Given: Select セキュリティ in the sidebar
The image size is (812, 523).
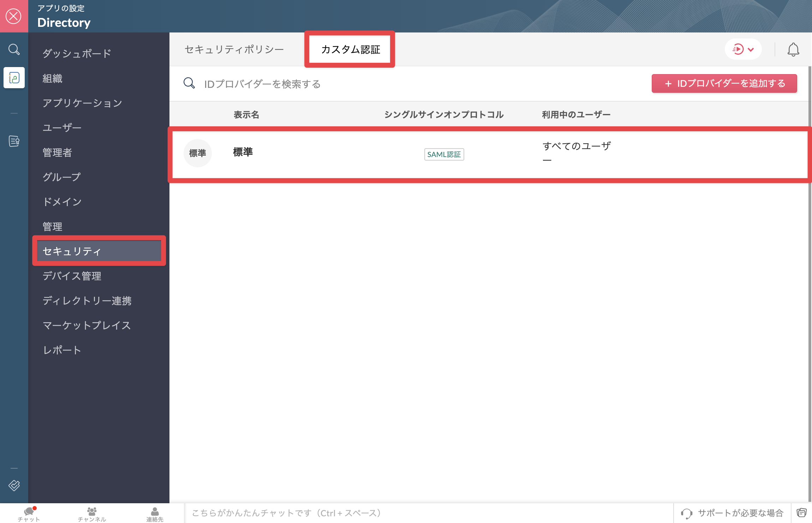Looking at the screenshot, I should 99,251.
